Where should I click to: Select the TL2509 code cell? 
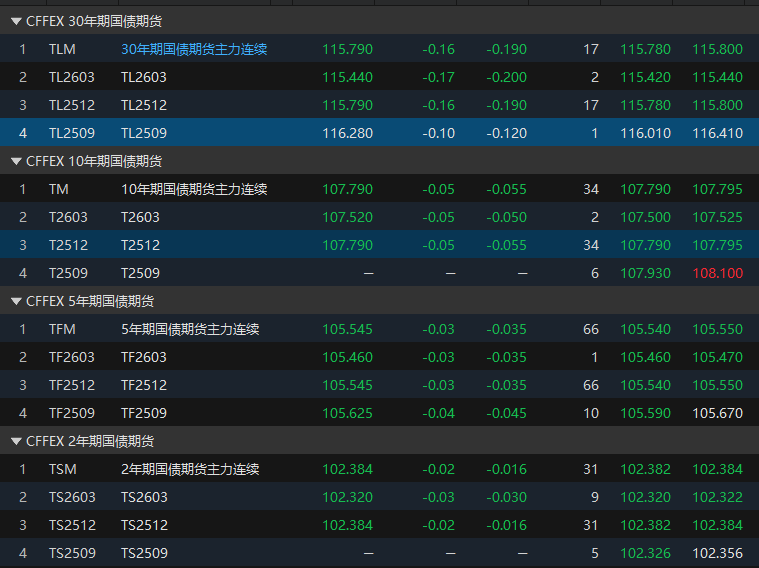pyautogui.click(x=72, y=133)
